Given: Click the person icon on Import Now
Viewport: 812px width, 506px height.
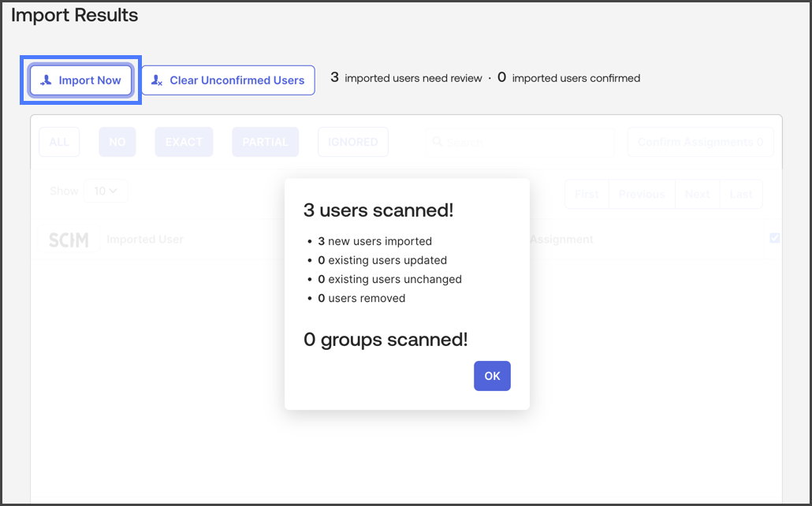Looking at the screenshot, I should tap(47, 80).
